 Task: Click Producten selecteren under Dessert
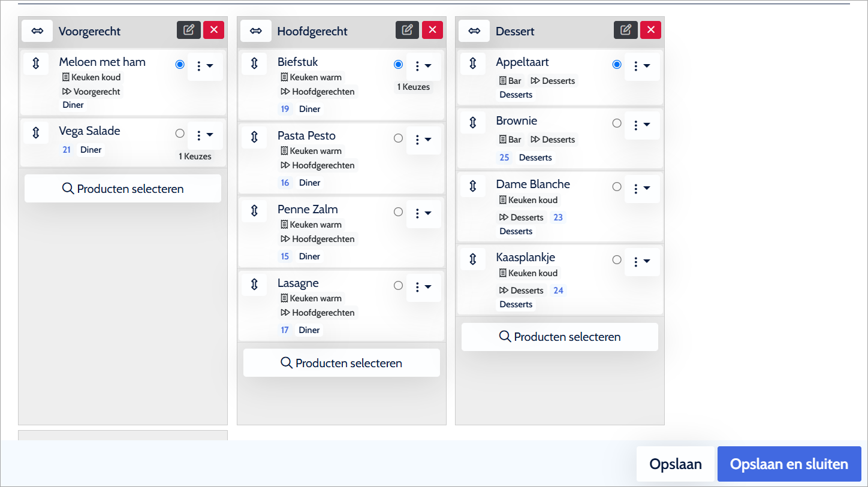560,337
